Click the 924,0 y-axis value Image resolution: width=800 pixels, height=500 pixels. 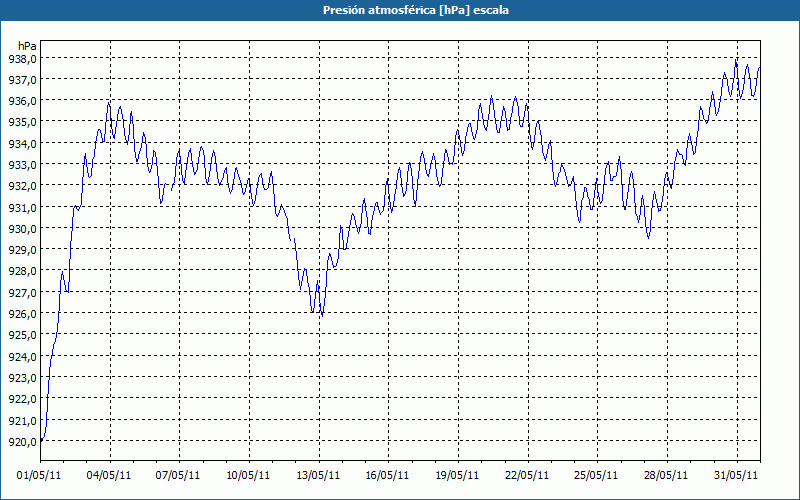[x=22, y=357]
